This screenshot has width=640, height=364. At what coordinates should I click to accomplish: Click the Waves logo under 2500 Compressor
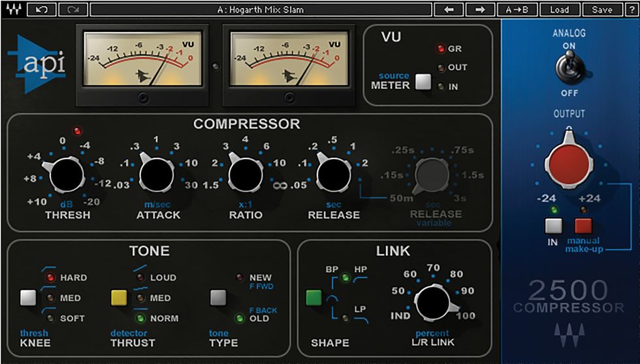(569, 335)
